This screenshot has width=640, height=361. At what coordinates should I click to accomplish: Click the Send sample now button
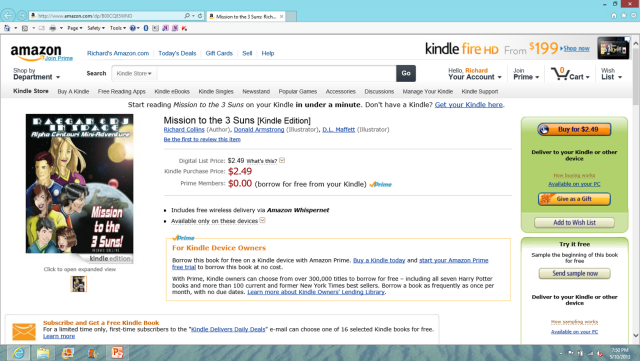click(575, 273)
